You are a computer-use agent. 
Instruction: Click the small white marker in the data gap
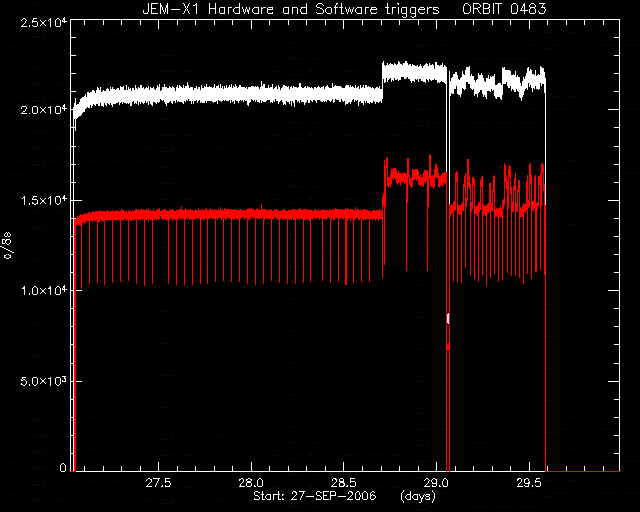[448, 318]
